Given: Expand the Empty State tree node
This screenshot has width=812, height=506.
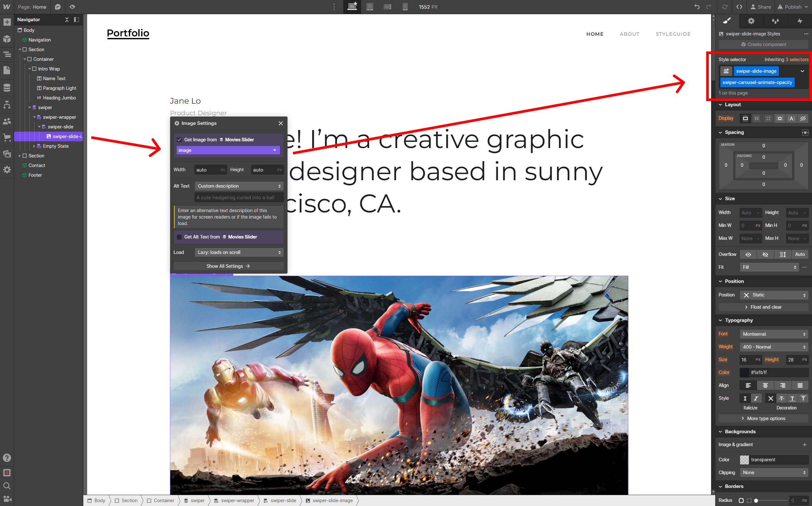Looking at the screenshot, I should [34, 146].
